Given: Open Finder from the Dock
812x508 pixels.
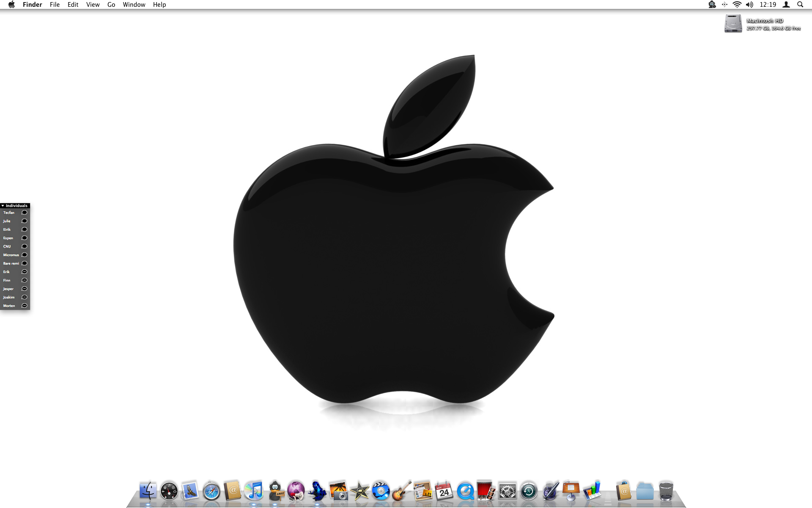Looking at the screenshot, I should [x=148, y=491].
